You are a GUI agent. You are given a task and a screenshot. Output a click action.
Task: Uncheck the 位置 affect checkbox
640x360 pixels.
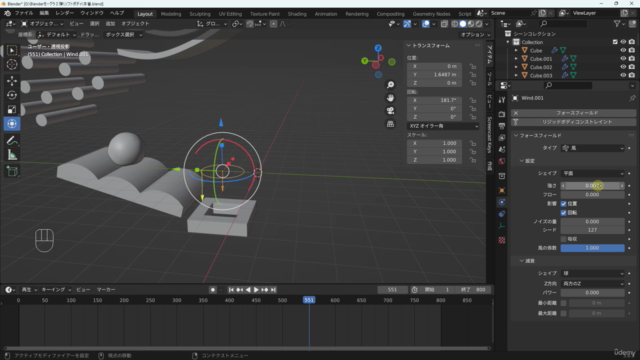564,204
